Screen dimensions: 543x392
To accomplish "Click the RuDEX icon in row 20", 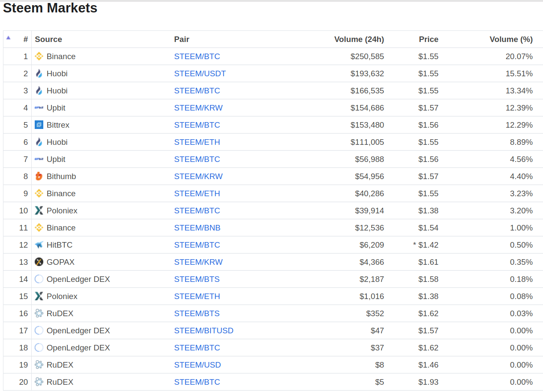I will tap(39, 382).
